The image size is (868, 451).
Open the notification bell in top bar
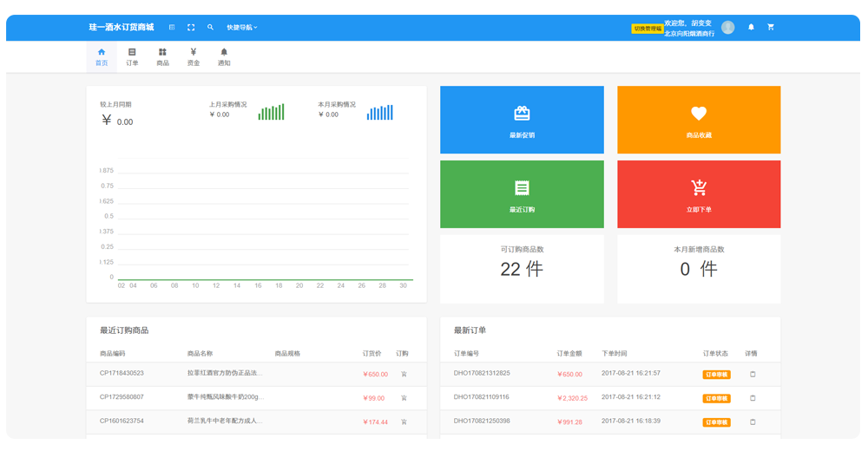pos(751,27)
